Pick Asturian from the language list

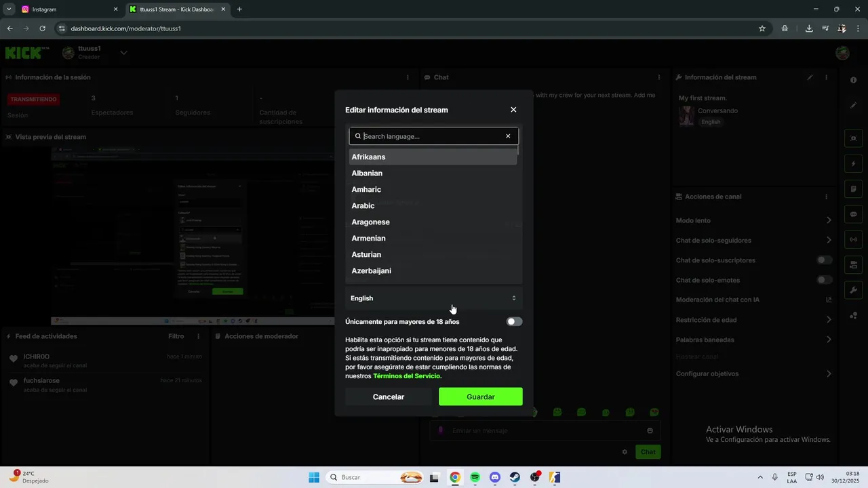[x=433, y=254]
